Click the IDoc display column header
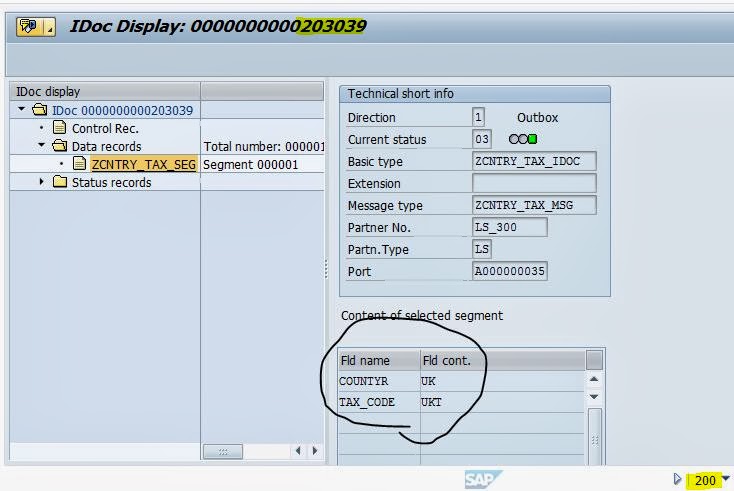This screenshot has height=491, width=734. (105, 91)
